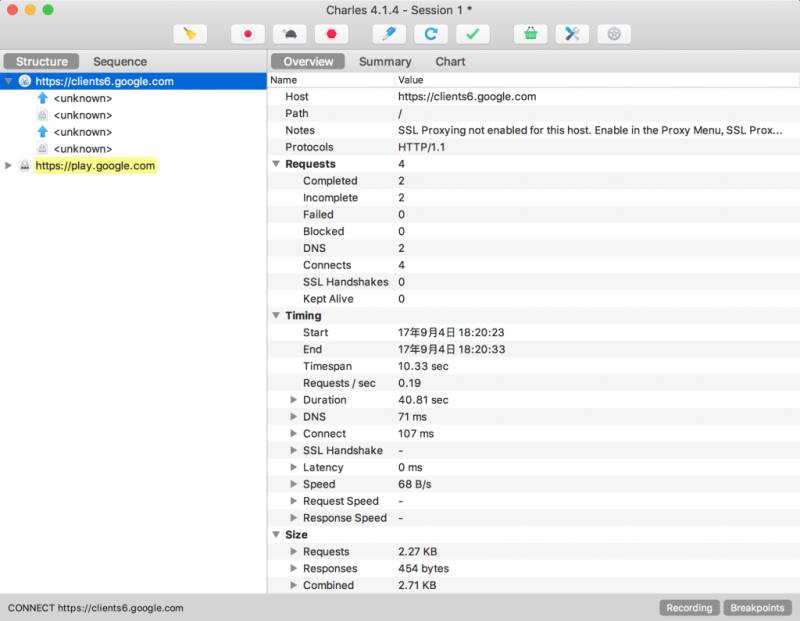
Task: Expand the Response Speed row
Action: tap(293, 517)
